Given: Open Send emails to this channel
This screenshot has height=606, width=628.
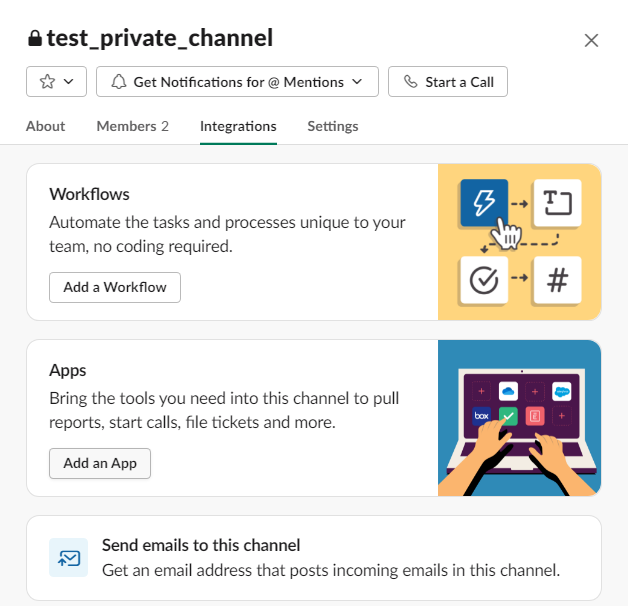Looking at the screenshot, I should coord(314,558).
